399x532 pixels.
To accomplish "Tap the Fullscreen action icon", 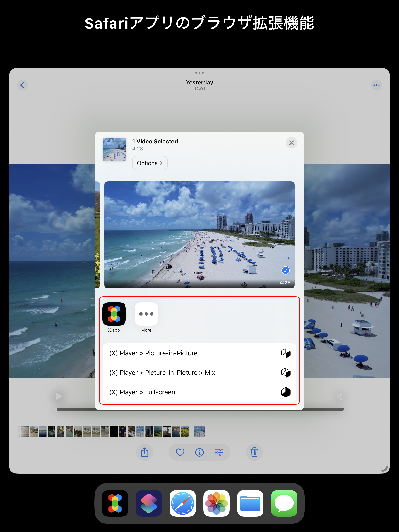I will click(x=286, y=392).
